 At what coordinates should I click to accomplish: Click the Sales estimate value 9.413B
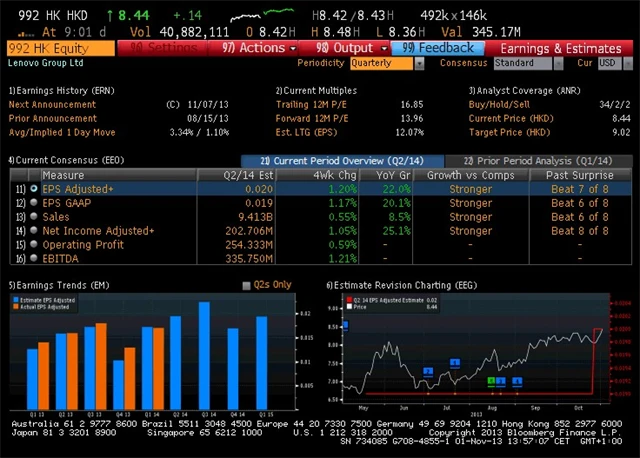point(255,217)
